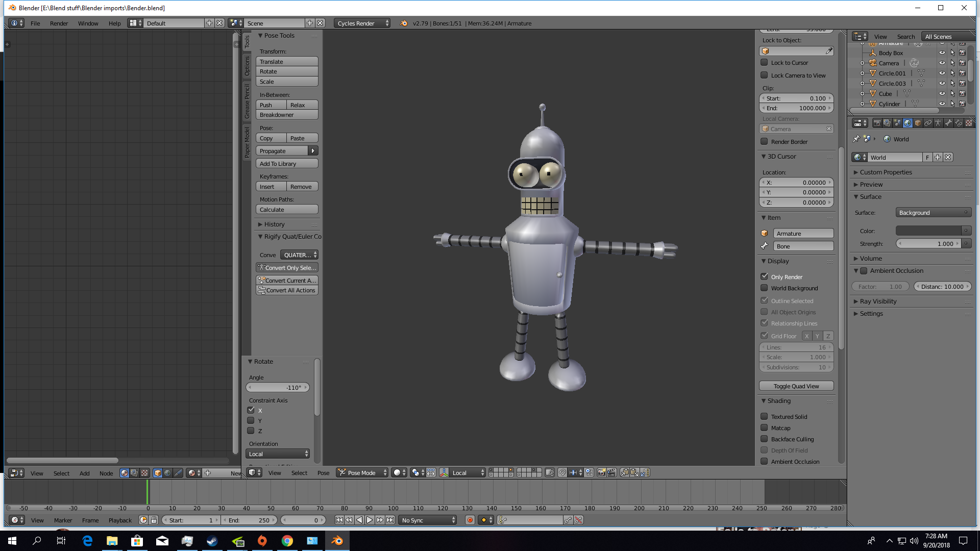Uncheck the Only Render checkbox
Screen dimensions: 980x551
pos(764,277)
